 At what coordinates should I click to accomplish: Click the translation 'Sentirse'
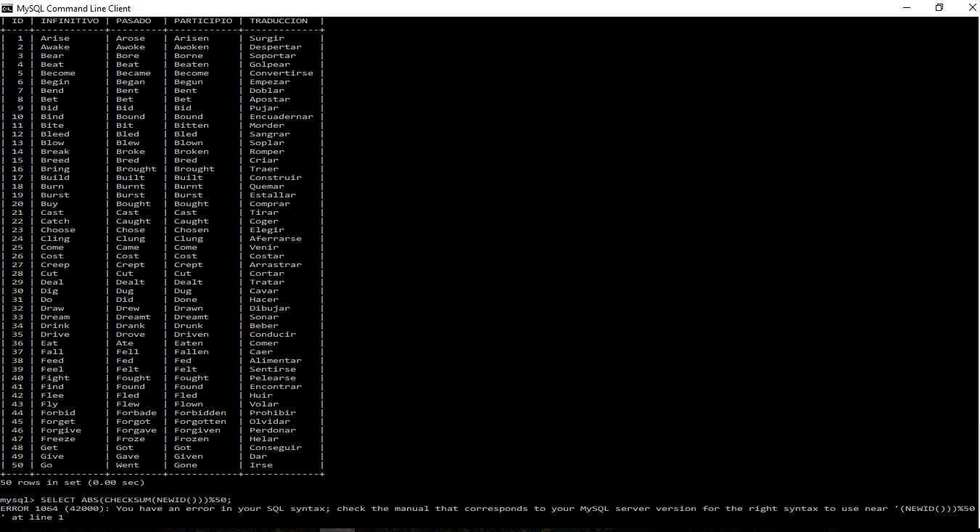coord(273,369)
